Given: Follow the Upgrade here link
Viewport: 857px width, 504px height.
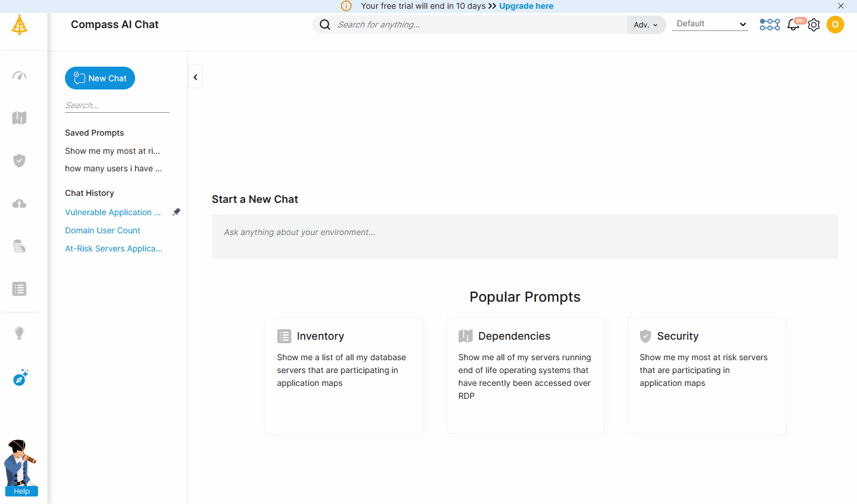Looking at the screenshot, I should (526, 6).
